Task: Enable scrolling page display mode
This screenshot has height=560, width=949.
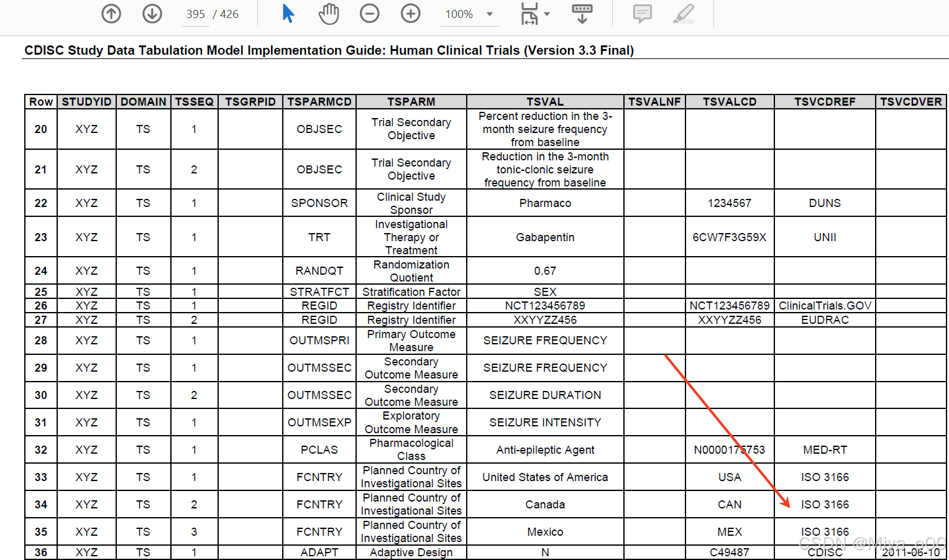Action: click(582, 14)
